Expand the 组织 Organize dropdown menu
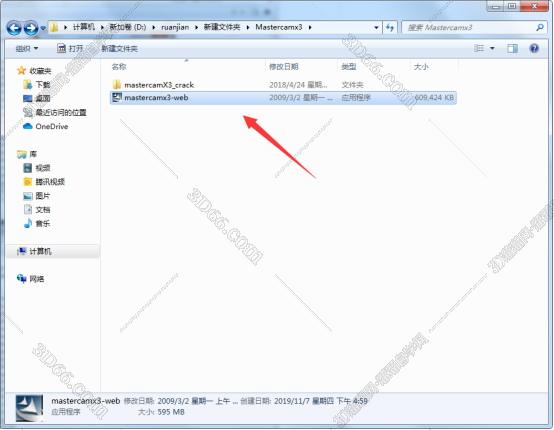This screenshot has height=430, width=554. pos(27,48)
